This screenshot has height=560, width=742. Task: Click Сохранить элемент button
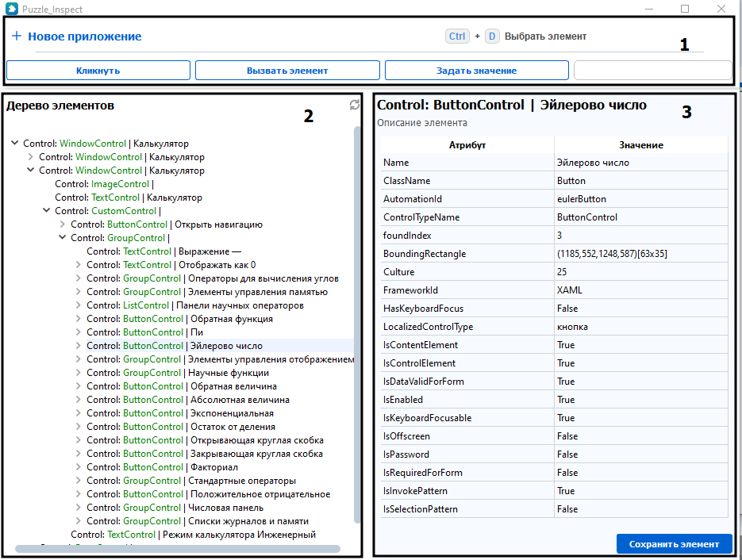(x=674, y=544)
